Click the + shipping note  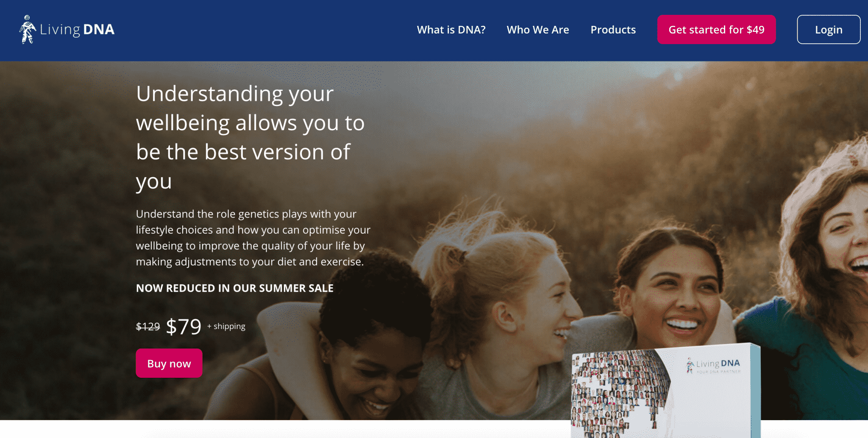pyautogui.click(x=226, y=326)
